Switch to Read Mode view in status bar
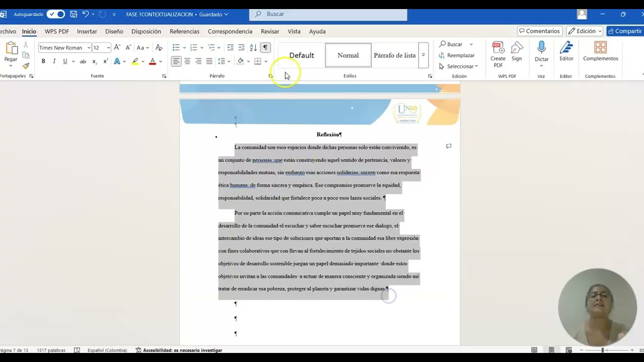The width and height of the screenshot is (644, 362). [x=534, y=350]
